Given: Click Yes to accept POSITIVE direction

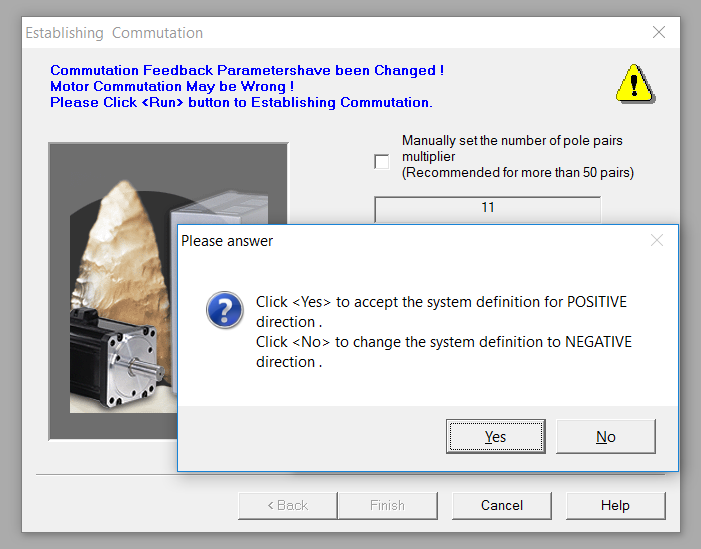Looking at the screenshot, I should [x=495, y=436].
